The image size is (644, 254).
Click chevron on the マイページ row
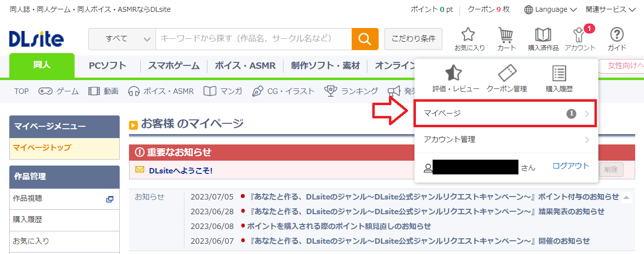tap(587, 114)
